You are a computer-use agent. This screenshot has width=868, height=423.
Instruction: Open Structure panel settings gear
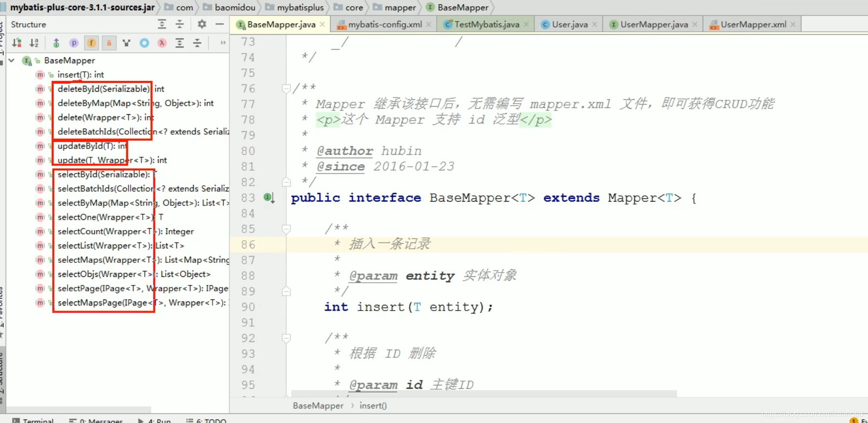point(202,24)
